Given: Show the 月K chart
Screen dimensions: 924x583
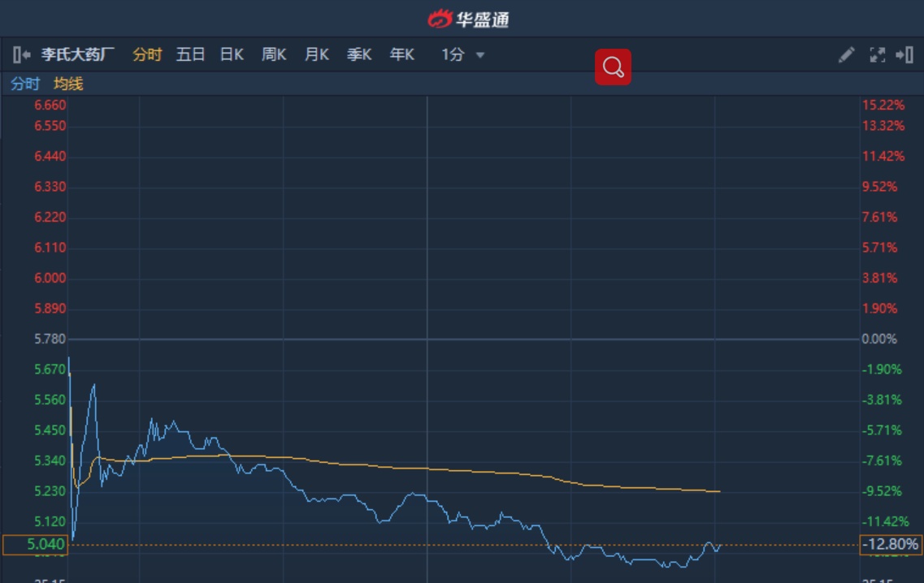Looking at the screenshot, I should 316,55.
